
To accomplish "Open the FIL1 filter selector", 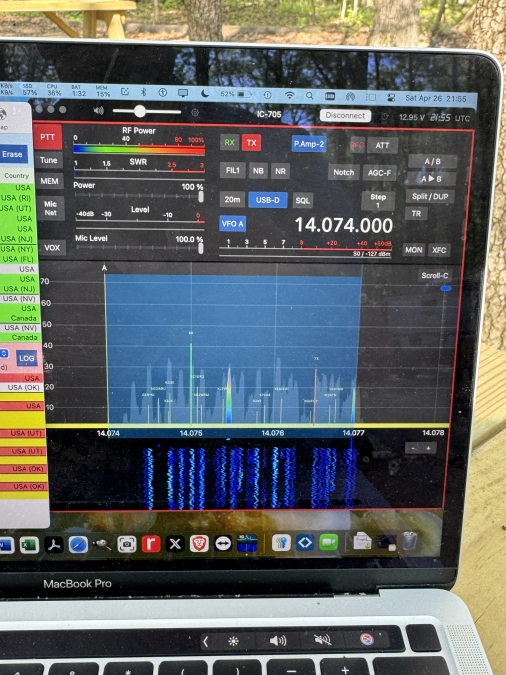I will (x=233, y=170).
